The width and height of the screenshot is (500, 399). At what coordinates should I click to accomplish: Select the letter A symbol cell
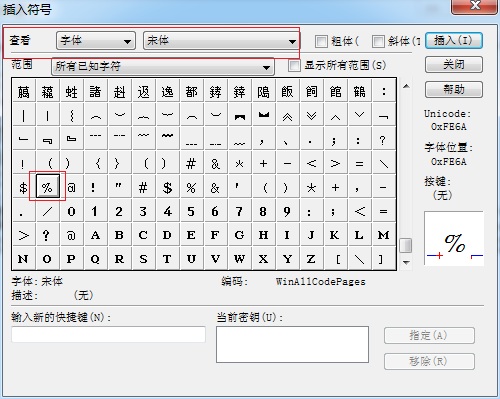95,235
